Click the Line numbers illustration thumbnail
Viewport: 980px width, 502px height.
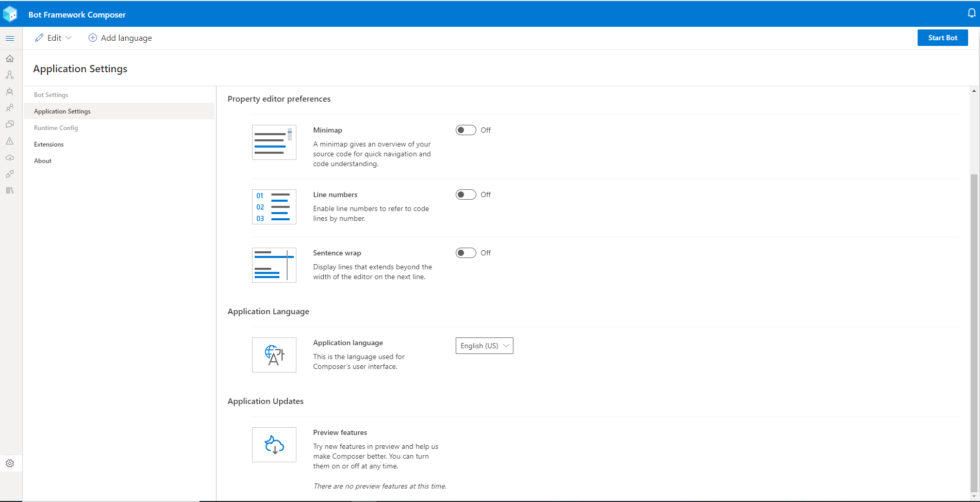274,207
